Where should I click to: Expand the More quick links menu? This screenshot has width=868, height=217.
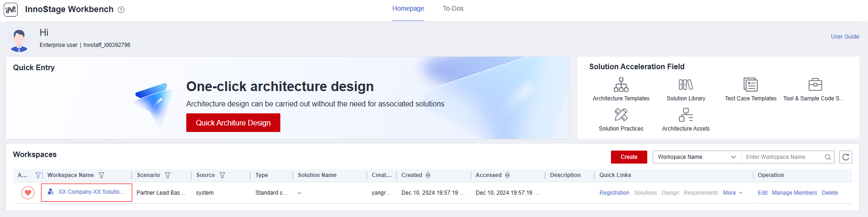pos(732,193)
